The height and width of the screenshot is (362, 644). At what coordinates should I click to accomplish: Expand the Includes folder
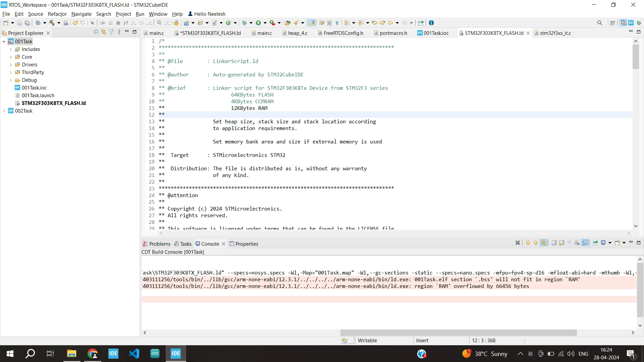[11, 49]
